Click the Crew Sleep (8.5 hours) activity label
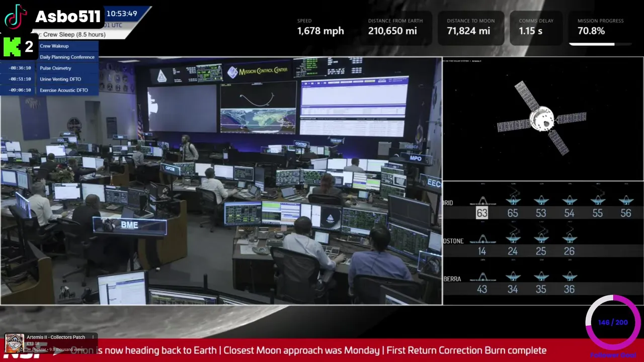Image resolution: width=644 pixels, height=362 pixels. (x=74, y=35)
